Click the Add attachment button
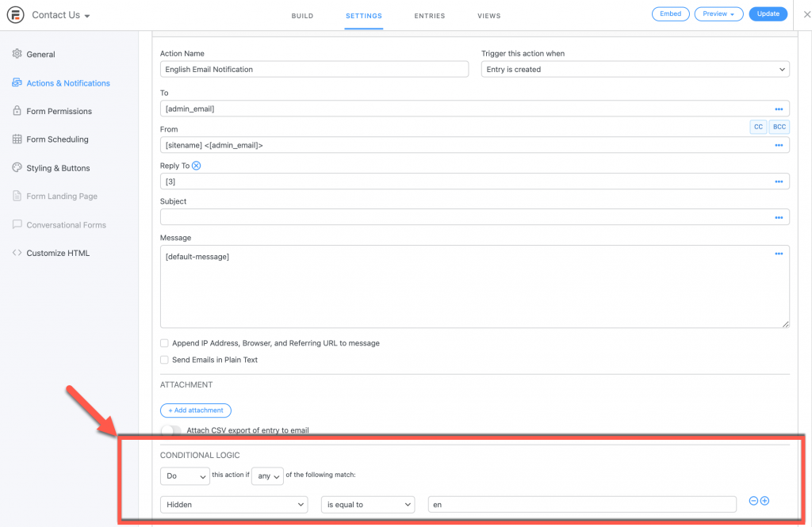This screenshot has height=527, width=812. (x=196, y=411)
